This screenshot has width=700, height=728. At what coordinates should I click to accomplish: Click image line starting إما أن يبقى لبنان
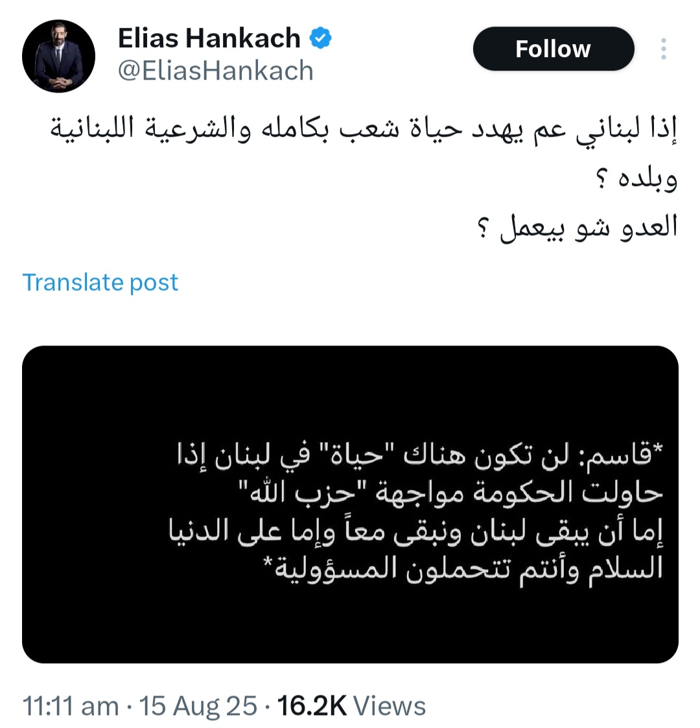pos(416,531)
